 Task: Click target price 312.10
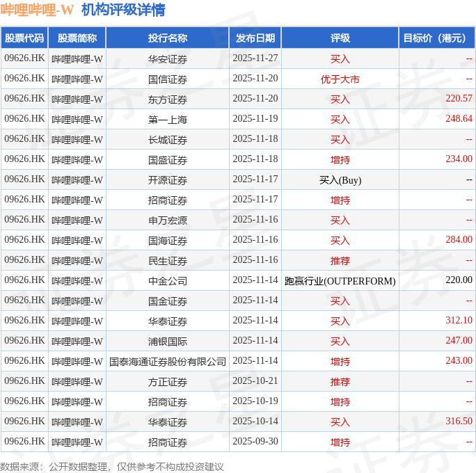pos(459,320)
